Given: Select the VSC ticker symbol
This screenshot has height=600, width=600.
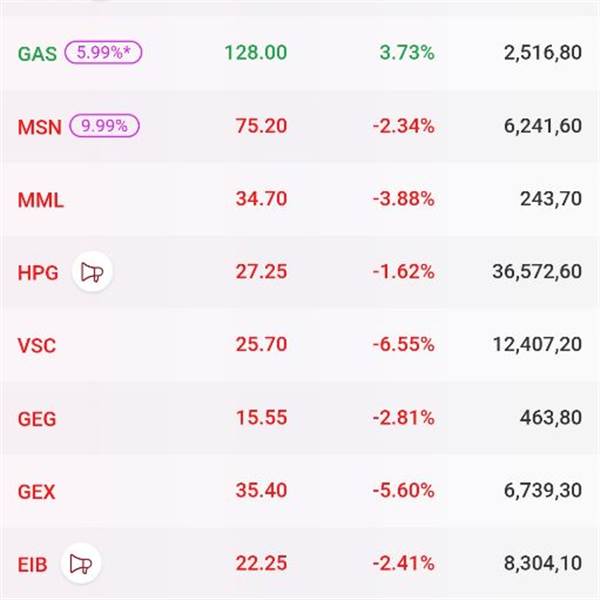Looking at the screenshot, I should pyautogui.click(x=37, y=346).
